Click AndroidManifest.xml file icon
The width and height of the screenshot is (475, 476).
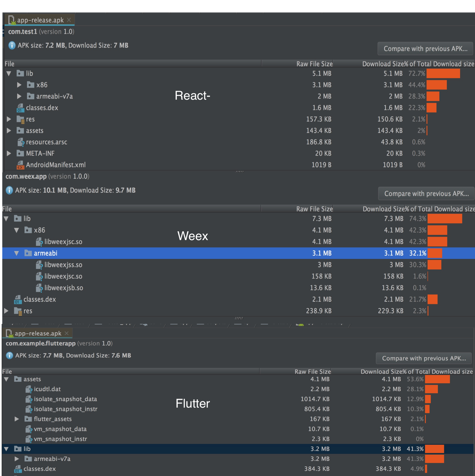pos(20,165)
